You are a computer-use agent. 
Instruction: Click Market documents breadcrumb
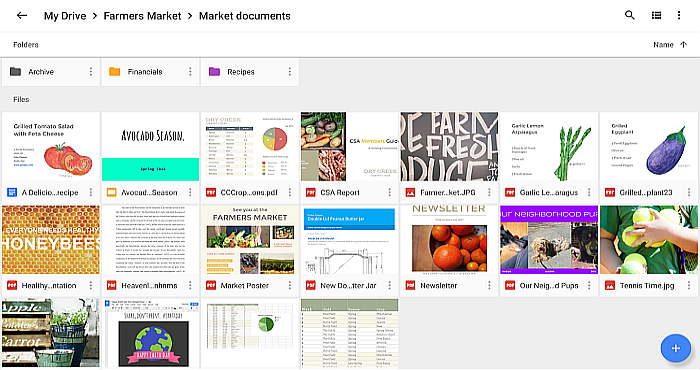pos(245,16)
